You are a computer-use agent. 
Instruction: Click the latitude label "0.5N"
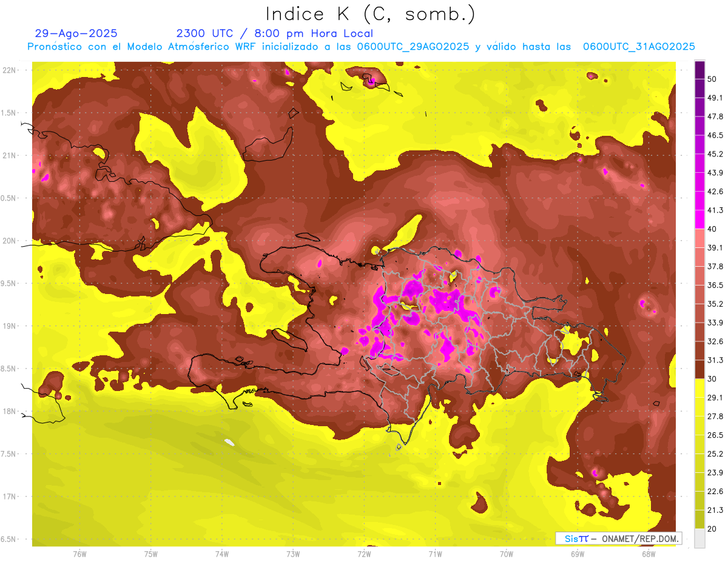pyautogui.click(x=8, y=198)
